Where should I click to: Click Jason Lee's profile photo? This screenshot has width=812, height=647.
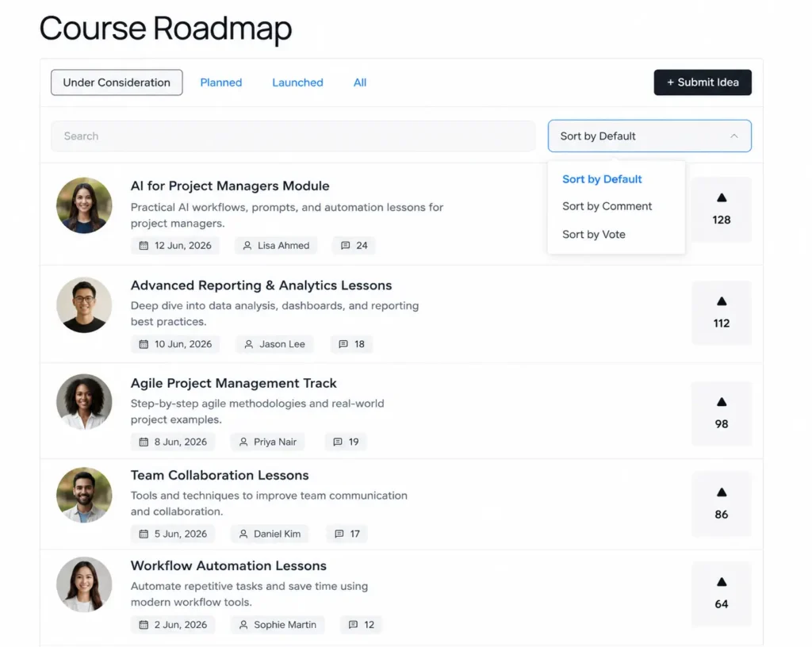[x=84, y=304]
